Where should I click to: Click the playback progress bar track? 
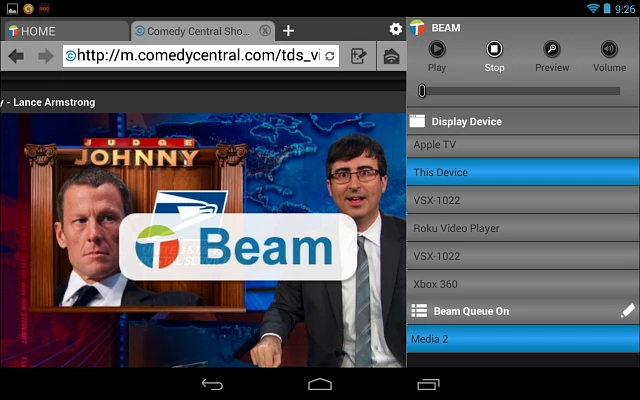pyautogui.click(x=521, y=91)
